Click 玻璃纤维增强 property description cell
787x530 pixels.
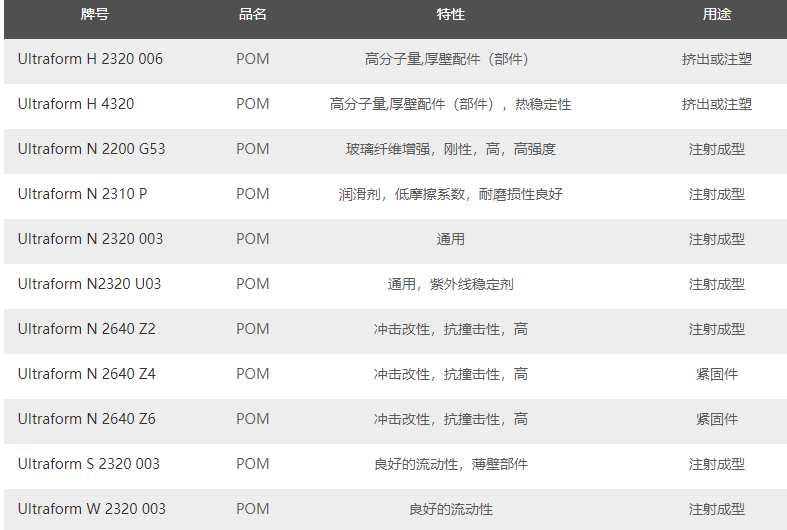click(x=451, y=149)
